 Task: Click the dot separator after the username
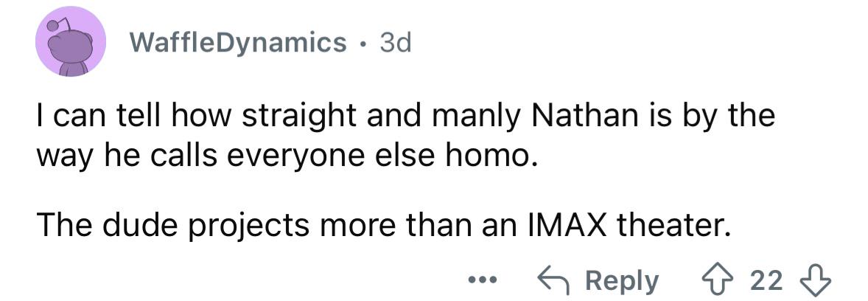[363, 44]
